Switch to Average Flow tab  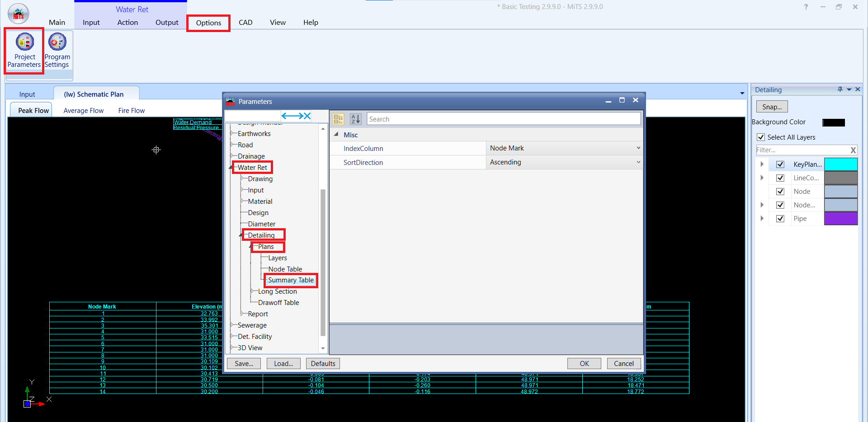84,111
